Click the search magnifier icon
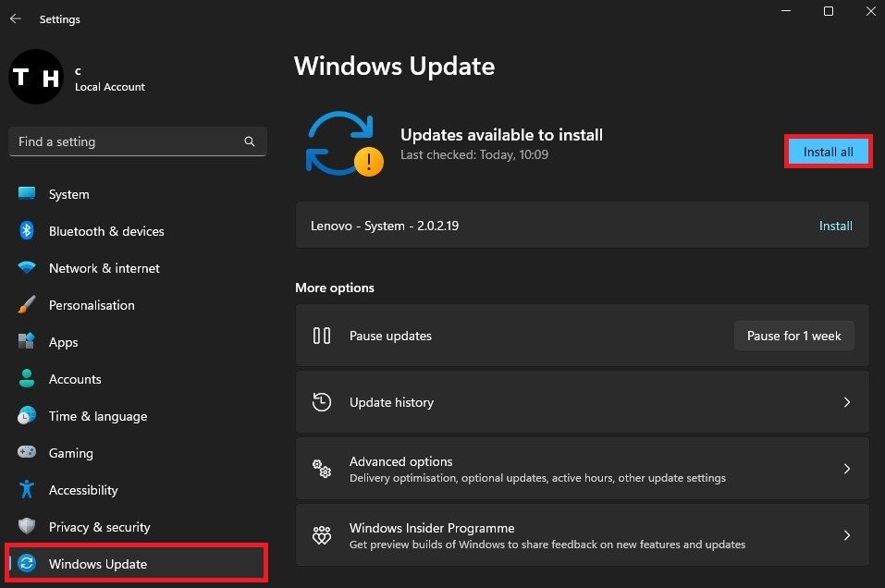Image resolution: width=885 pixels, height=588 pixels. (250, 141)
